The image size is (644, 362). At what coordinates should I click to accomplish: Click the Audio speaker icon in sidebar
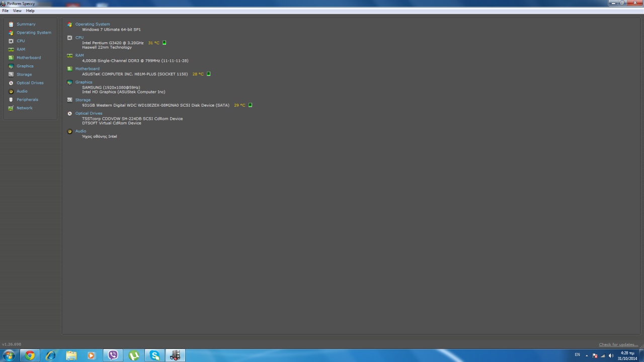(11, 91)
